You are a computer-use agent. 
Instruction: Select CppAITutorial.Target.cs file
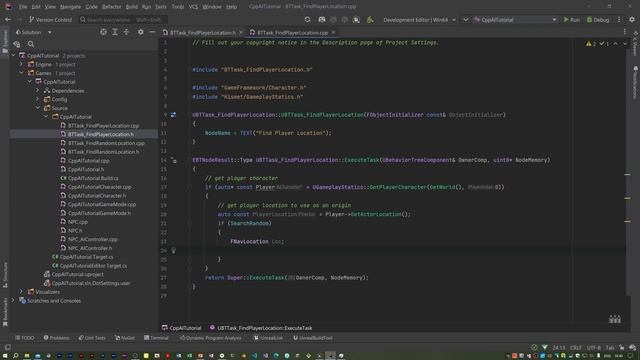pos(86,257)
